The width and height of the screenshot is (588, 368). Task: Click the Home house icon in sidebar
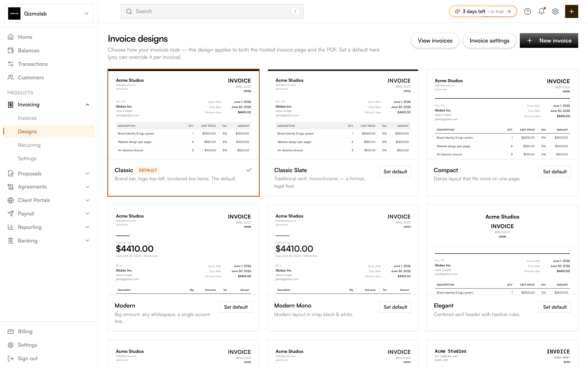pos(10,37)
